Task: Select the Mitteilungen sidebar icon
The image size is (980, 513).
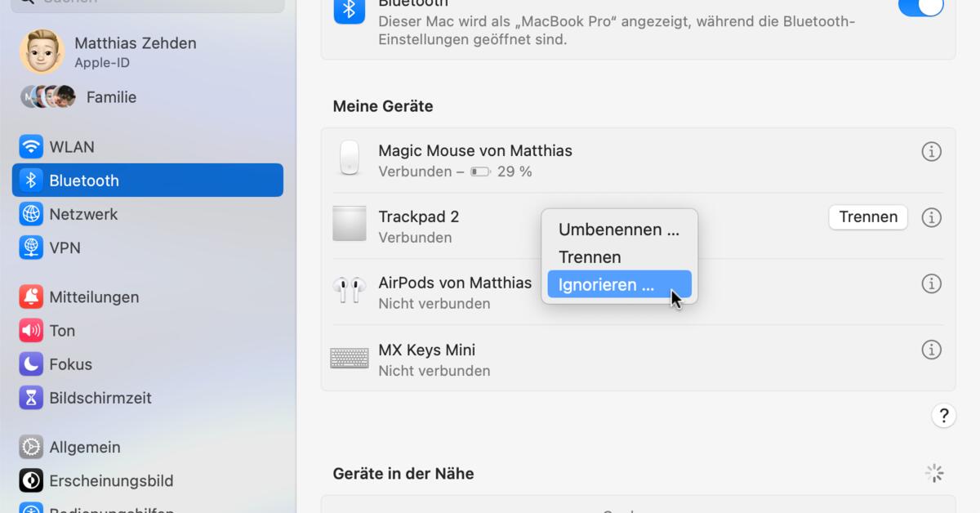Action: (x=30, y=297)
